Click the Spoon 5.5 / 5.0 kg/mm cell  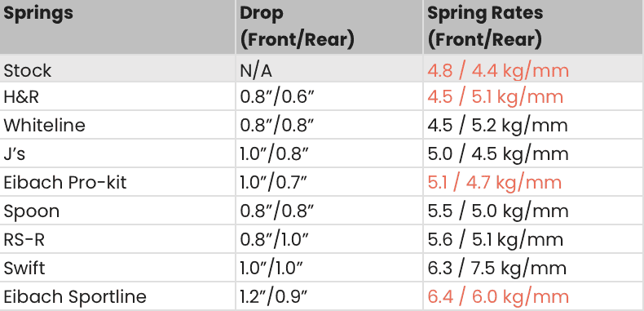[533, 211]
